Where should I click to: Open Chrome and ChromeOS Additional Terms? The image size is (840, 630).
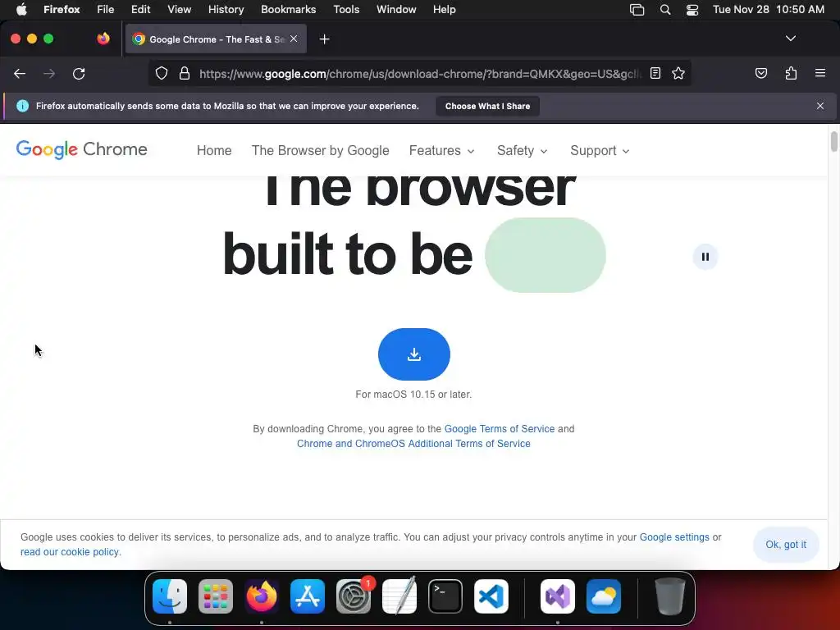click(x=413, y=444)
